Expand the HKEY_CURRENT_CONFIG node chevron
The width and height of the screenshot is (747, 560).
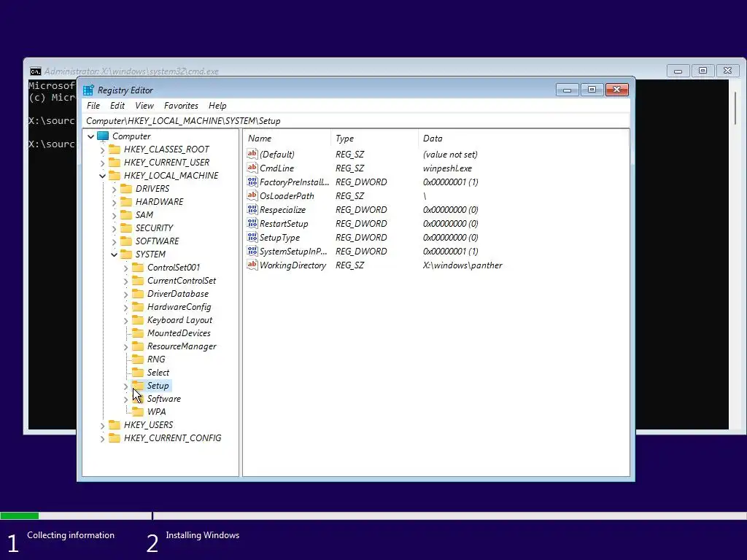(102, 438)
